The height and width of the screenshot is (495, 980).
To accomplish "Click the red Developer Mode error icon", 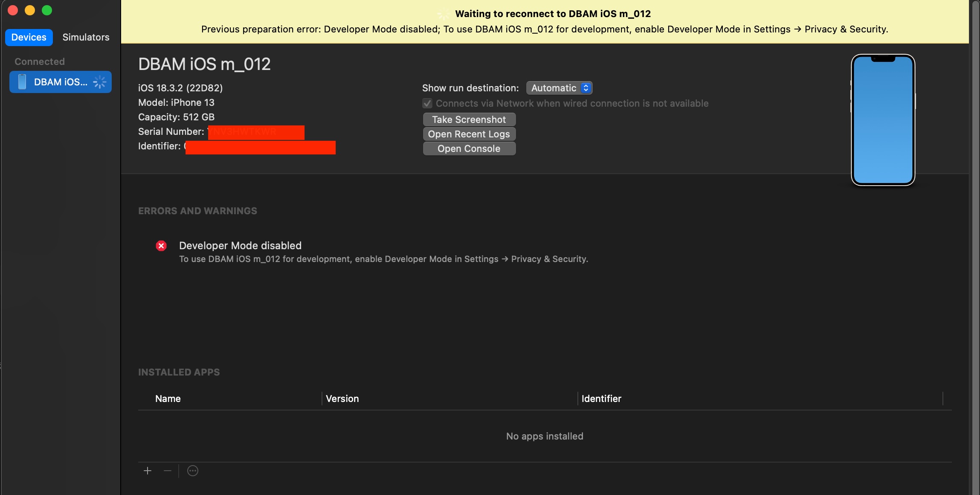I will (161, 246).
